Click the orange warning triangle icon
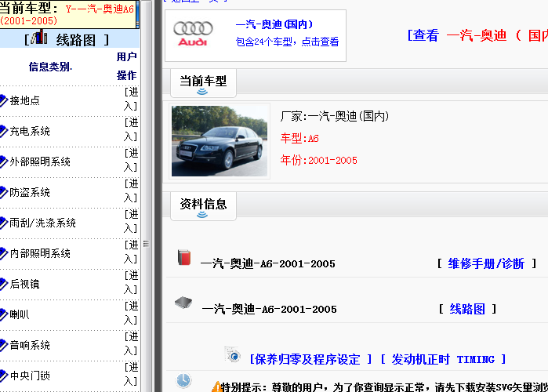Screen dimensions: 548x392 [216, 387]
